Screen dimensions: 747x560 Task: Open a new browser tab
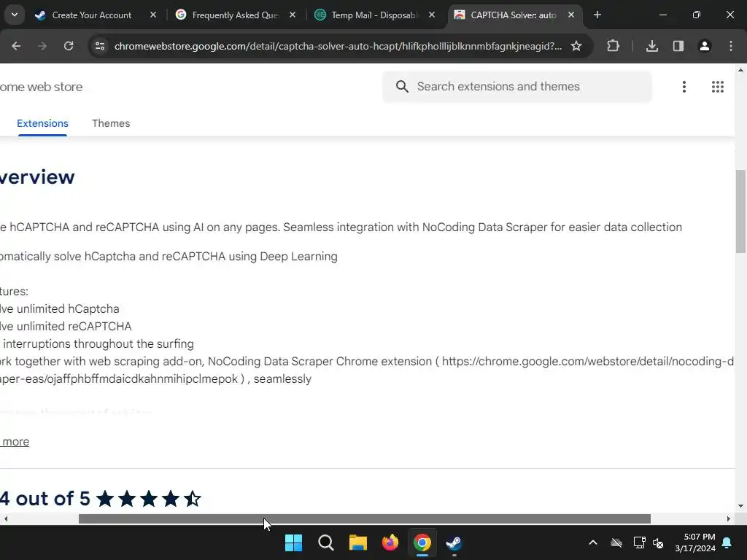pos(597,15)
